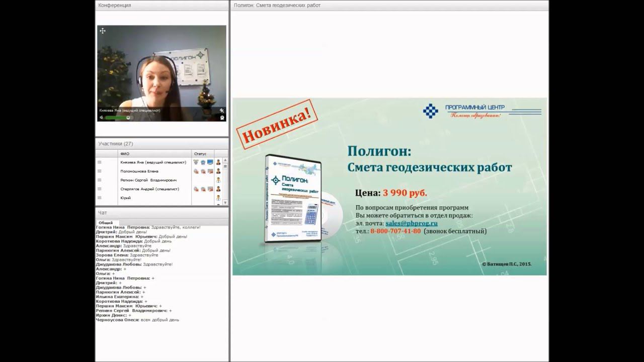Click user avatar icon for Стерлягов Андрей
Image resolution: width=644 pixels, height=362 pixels.
tap(218, 189)
